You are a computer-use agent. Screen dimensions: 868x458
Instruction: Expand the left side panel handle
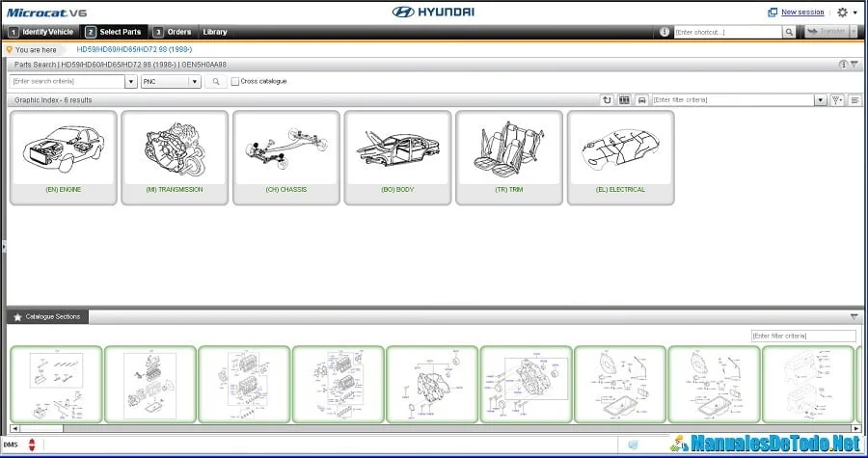(3, 247)
